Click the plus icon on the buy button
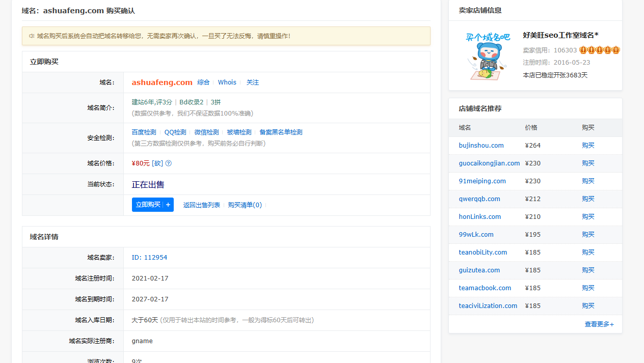Screen dimensions: 644x363 tap(168, 205)
